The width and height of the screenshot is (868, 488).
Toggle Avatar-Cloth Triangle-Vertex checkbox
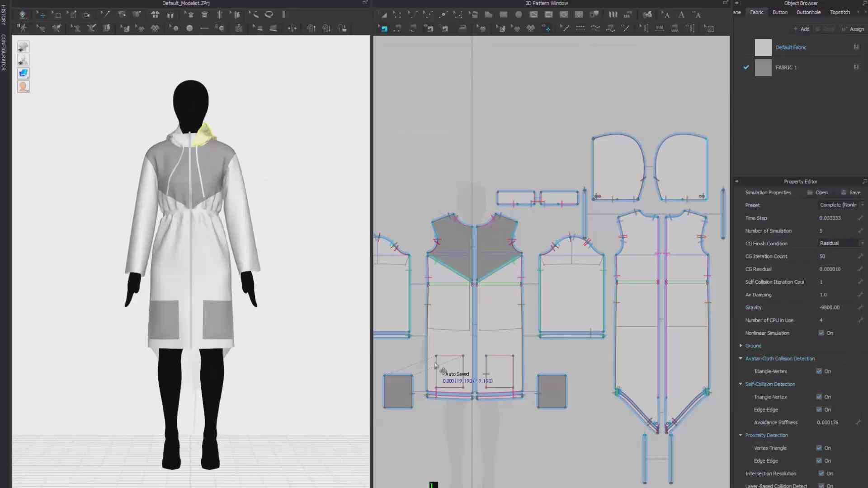[x=819, y=371]
